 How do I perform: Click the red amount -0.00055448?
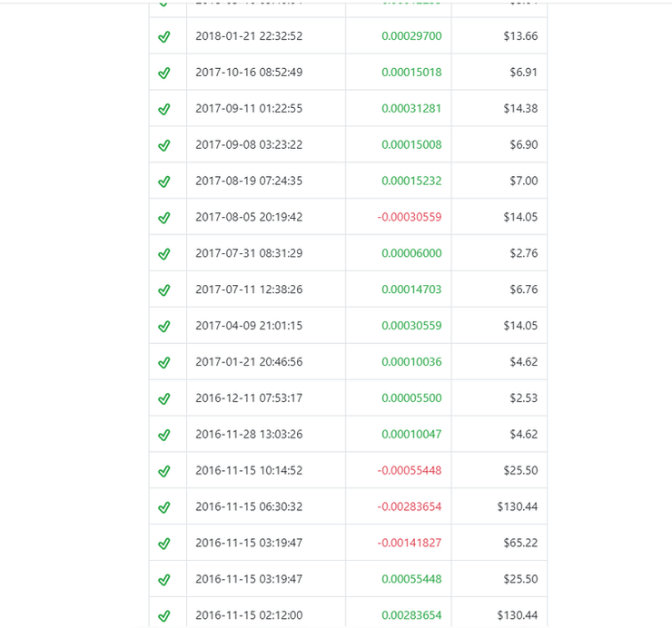pyautogui.click(x=410, y=470)
